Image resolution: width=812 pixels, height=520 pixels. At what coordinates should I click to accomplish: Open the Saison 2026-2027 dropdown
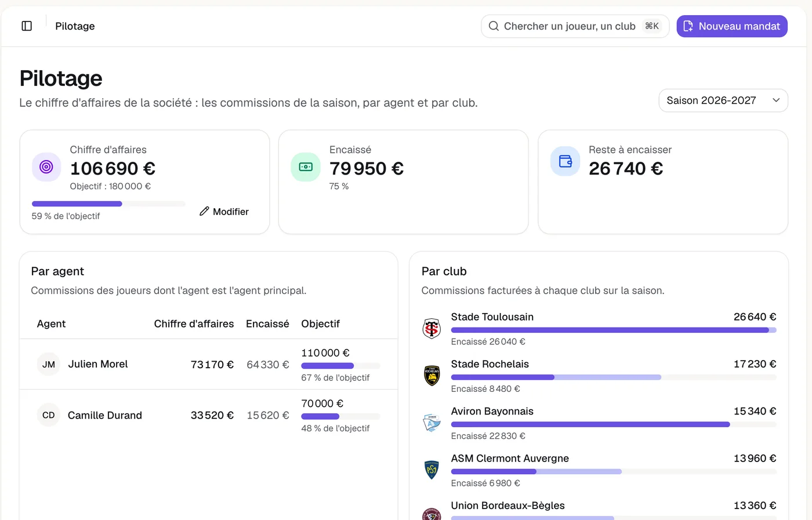[x=723, y=100]
